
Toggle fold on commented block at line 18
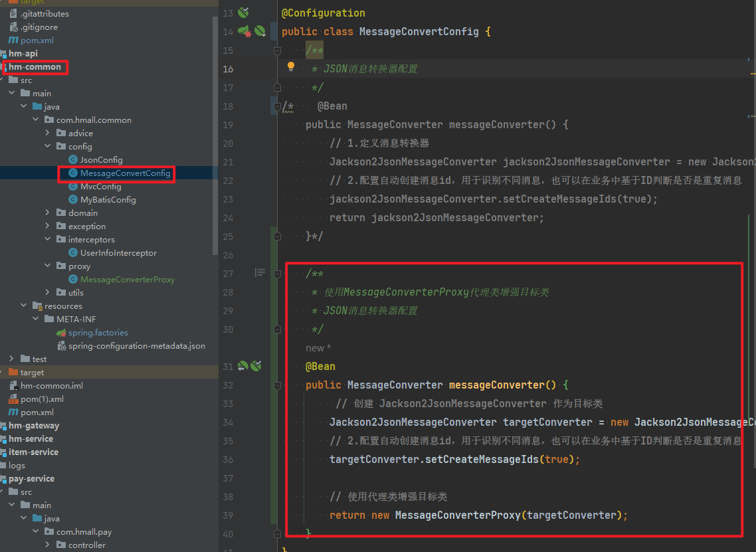tap(278, 106)
